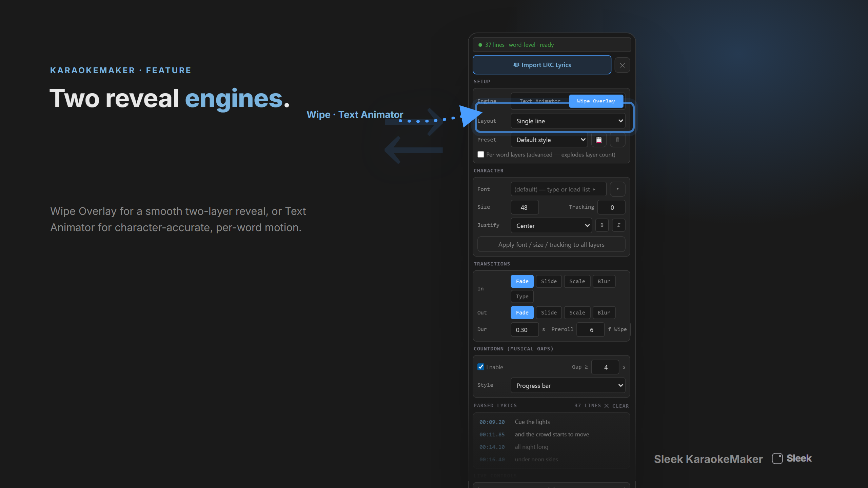Click Apply font / size / tracking to all layers
Viewport: 868px width, 488px height.
point(551,244)
